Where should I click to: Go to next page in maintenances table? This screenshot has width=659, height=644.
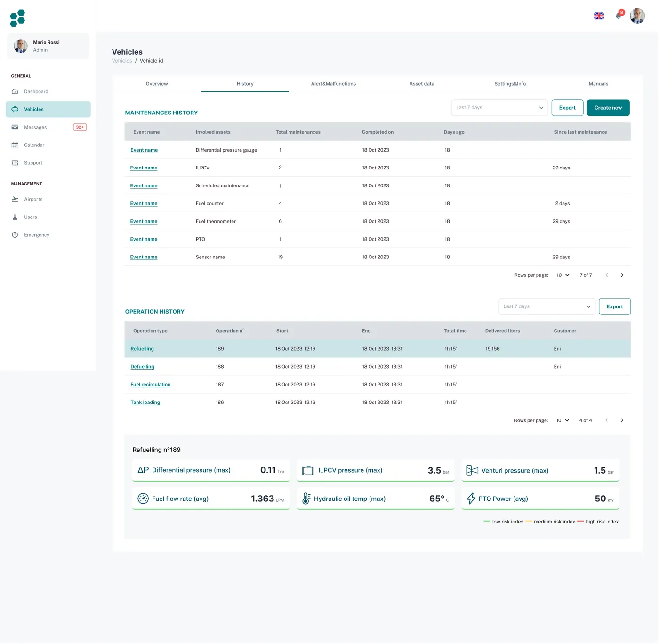[x=622, y=275]
